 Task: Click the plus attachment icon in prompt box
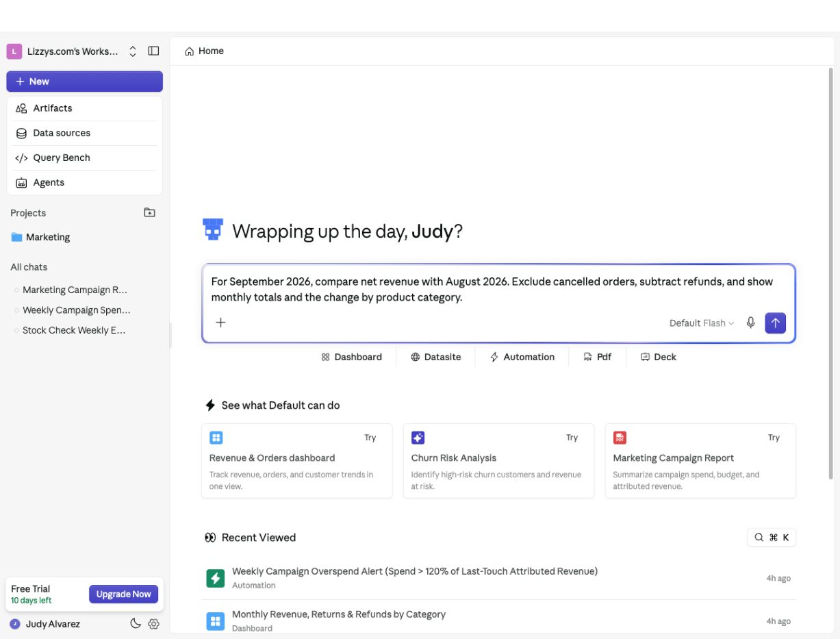[220, 323]
